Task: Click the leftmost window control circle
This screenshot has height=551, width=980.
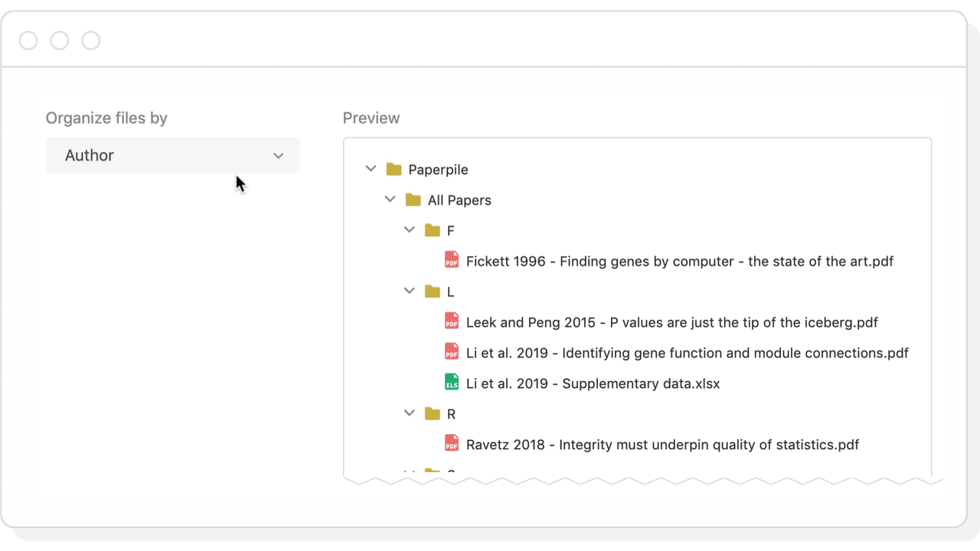Action: [28, 40]
